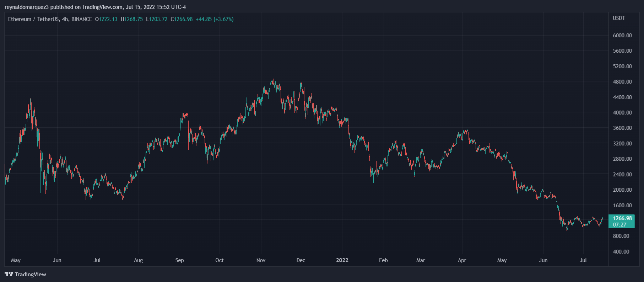This screenshot has width=644, height=282.
Task: Click the Aug label on time axis
Action: click(138, 260)
